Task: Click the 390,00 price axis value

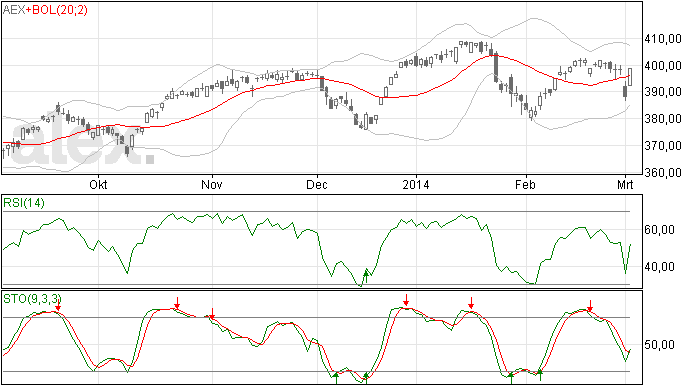Action: (663, 92)
